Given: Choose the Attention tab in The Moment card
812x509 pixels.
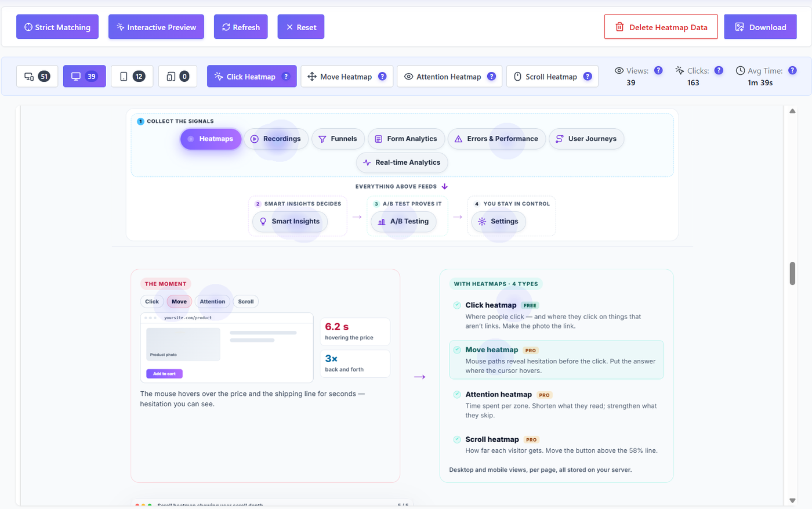Looking at the screenshot, I should pos(212,302).
